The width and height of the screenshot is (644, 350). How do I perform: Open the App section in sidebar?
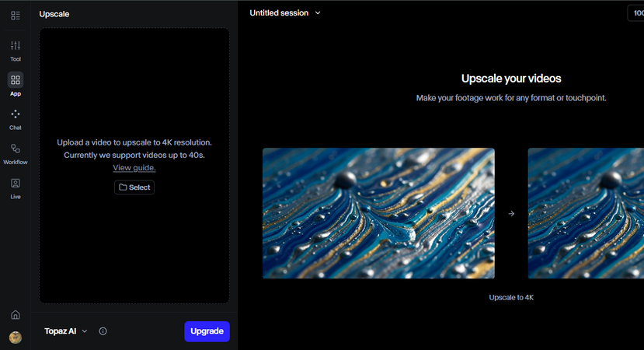tap(16, 85)
